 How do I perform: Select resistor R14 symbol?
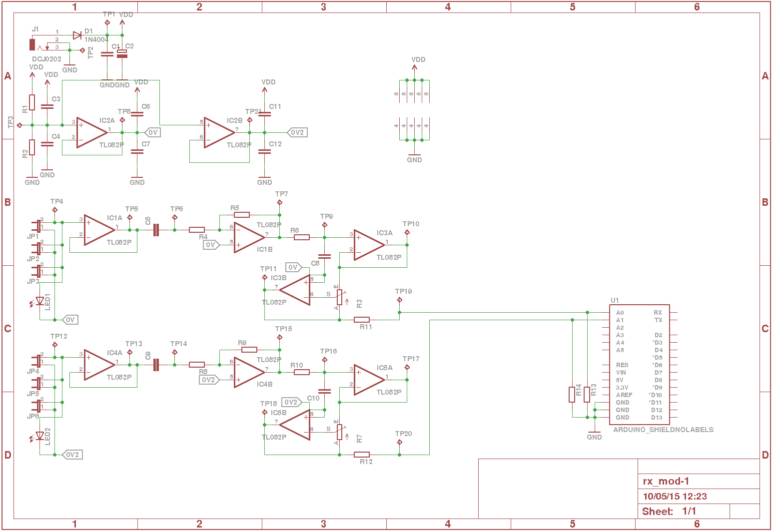click(x=572, y=395)
